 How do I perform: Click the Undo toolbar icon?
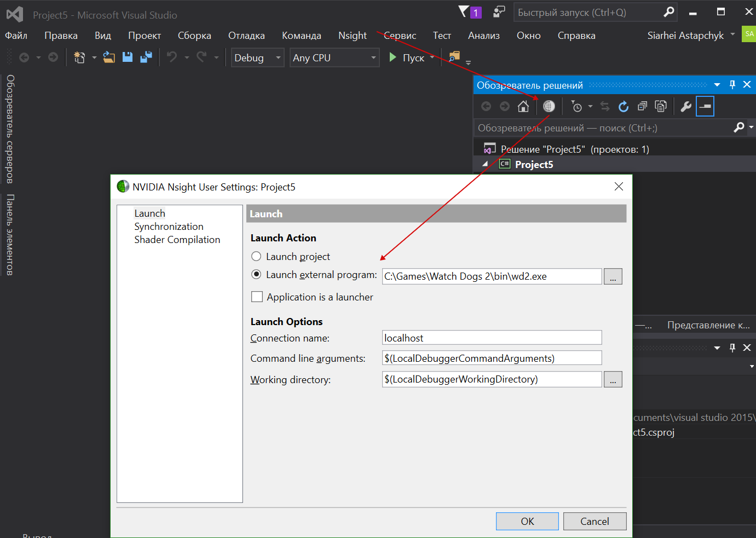pyautogui.click(x=172, y=57)
